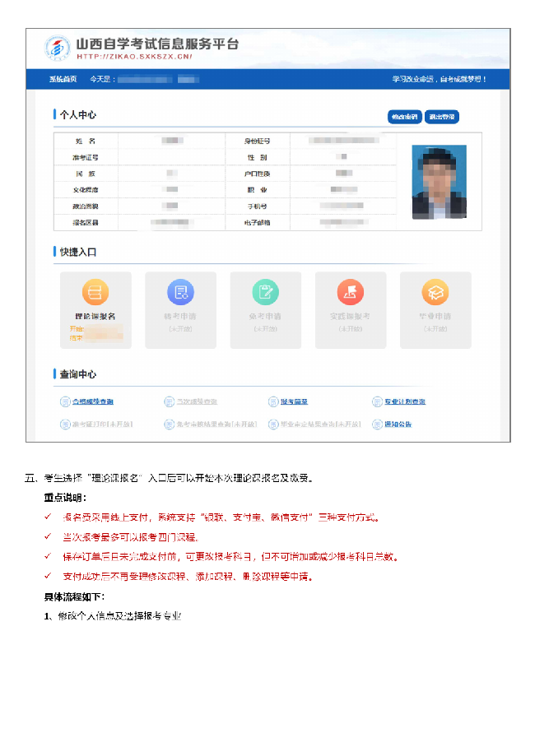
Task: Click the green 免考申请 icon
Action: (x=265, y=292)
